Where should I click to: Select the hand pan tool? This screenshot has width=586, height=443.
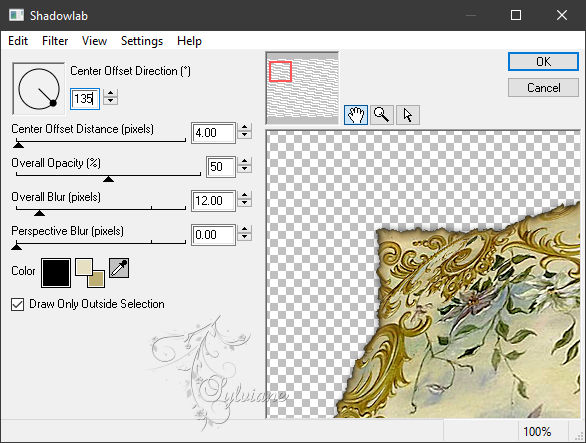click(x=355, y=115)
